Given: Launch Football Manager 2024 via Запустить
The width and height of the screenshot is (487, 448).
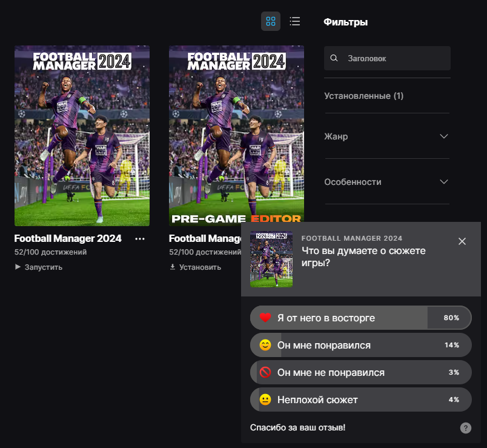Looking at the screenshot, I should point(43,267).
